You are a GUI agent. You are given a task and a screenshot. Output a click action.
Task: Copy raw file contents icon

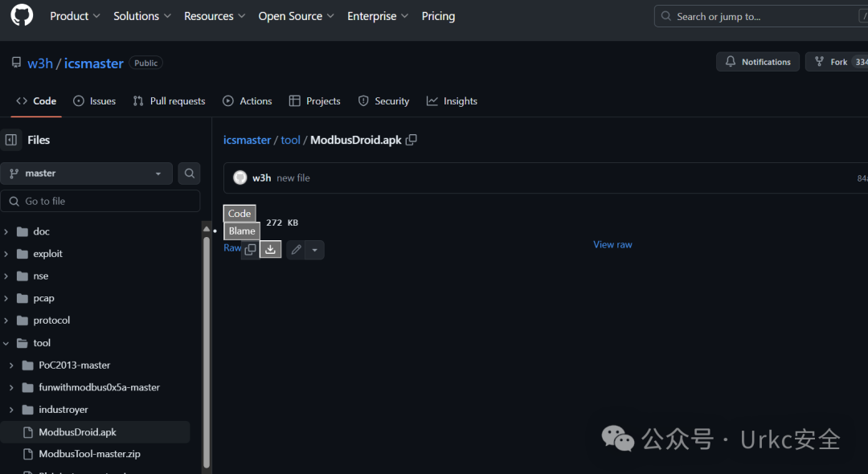pos(250,249)
